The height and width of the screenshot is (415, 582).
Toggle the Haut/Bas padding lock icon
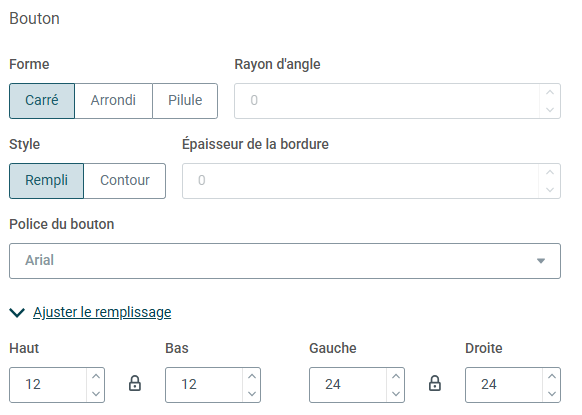click(135, 383)
